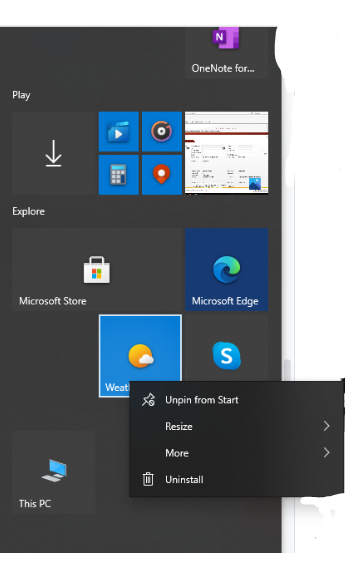
Task: Click the unpin icon beside Unpin from Start
Action: [148, 400]
